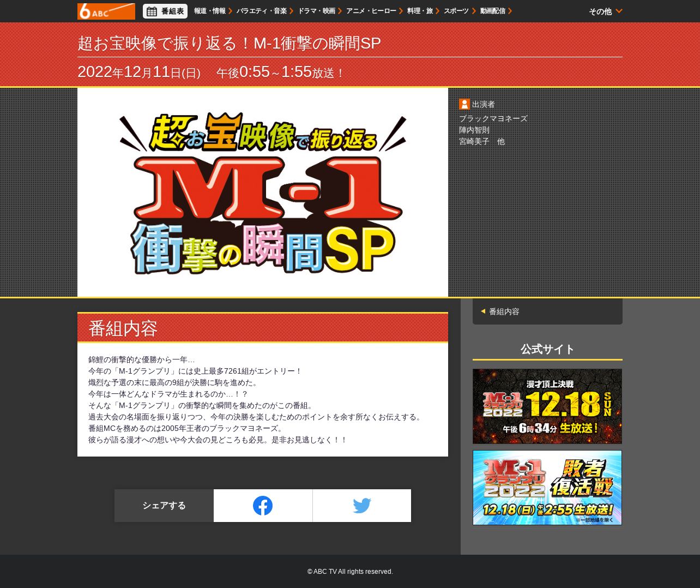Click description line 錦鯉の衝撃的な優勝から一年…
The height and width of the screenshot is (588, 700).
(142, 359)
